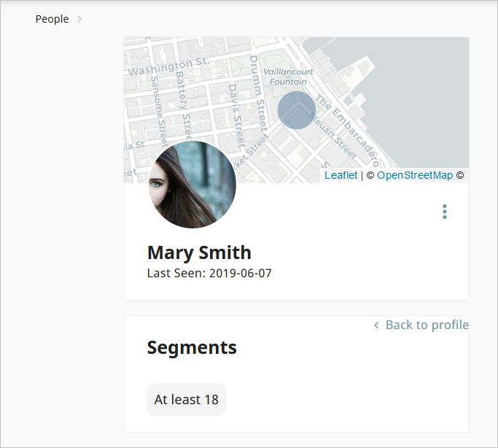Screen dimensions: 498x448
Task: Click the Steuart Street label on the map
Action: (332, 135)
